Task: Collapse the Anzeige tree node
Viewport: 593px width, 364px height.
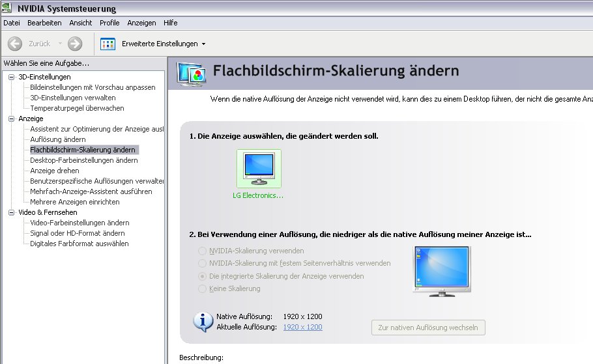Action: click(x=11, y=119)
